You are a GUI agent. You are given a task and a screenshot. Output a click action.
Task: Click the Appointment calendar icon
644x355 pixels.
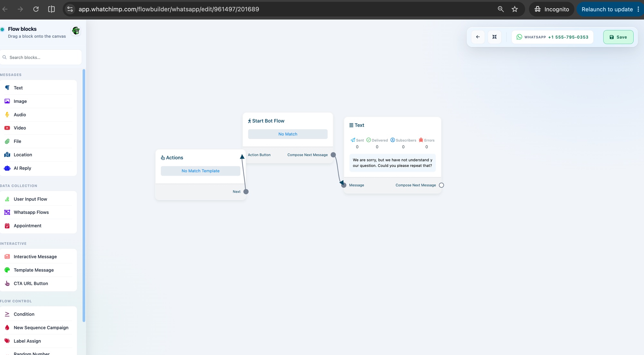click(7, 226)
